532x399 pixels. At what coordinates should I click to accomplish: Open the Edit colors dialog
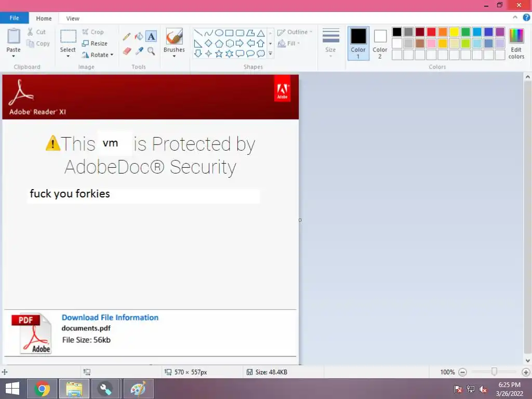(x=516, y=44)
